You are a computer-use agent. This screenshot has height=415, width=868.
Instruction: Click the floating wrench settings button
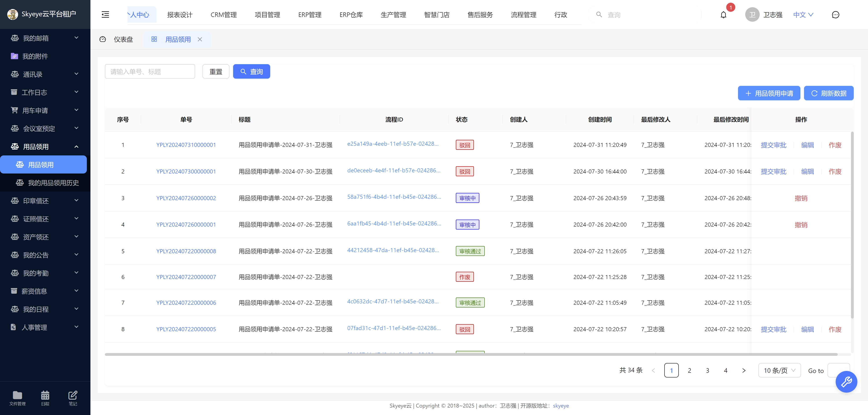846,382
